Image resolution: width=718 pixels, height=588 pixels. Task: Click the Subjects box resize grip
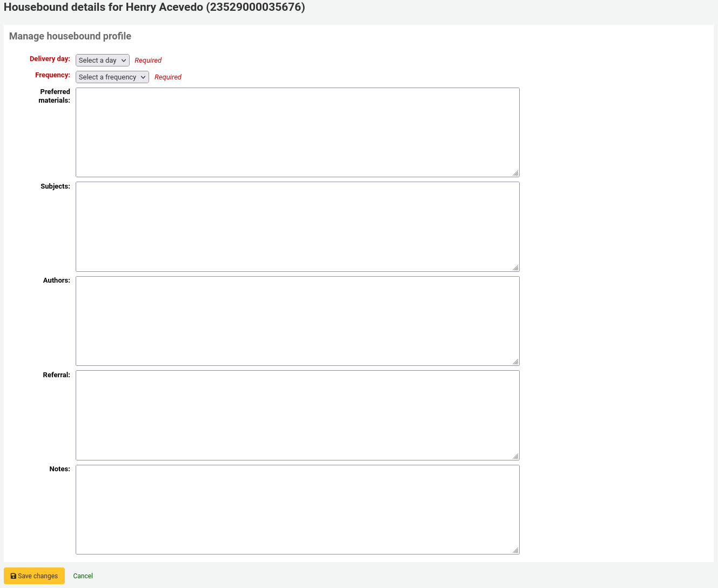click(515, 268)
